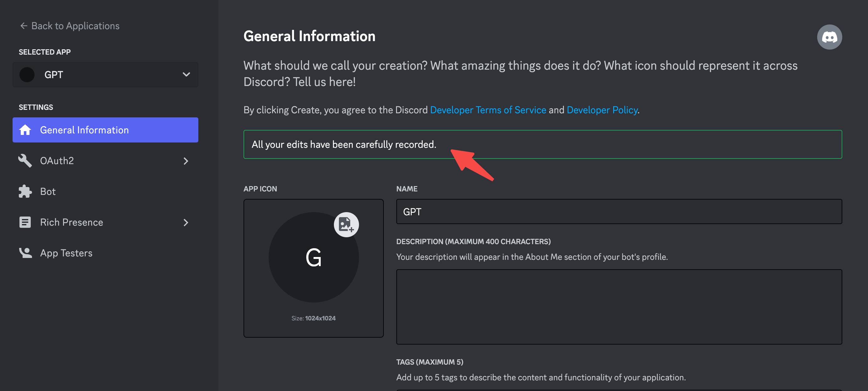Click the large G app icon preview
868x391 pixels.
coord(313,257)
